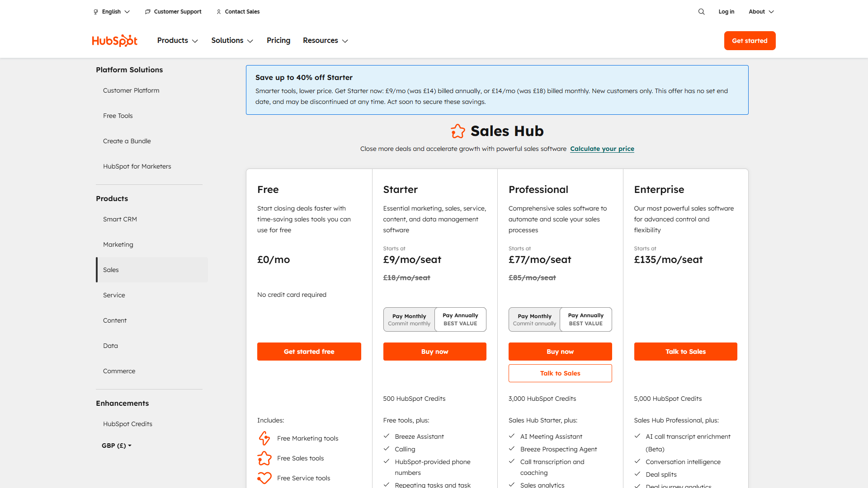Screen dimensions: 868x488
Task: Click checkmark beside AI Meeting Assistant
Action: pos(512,436)
